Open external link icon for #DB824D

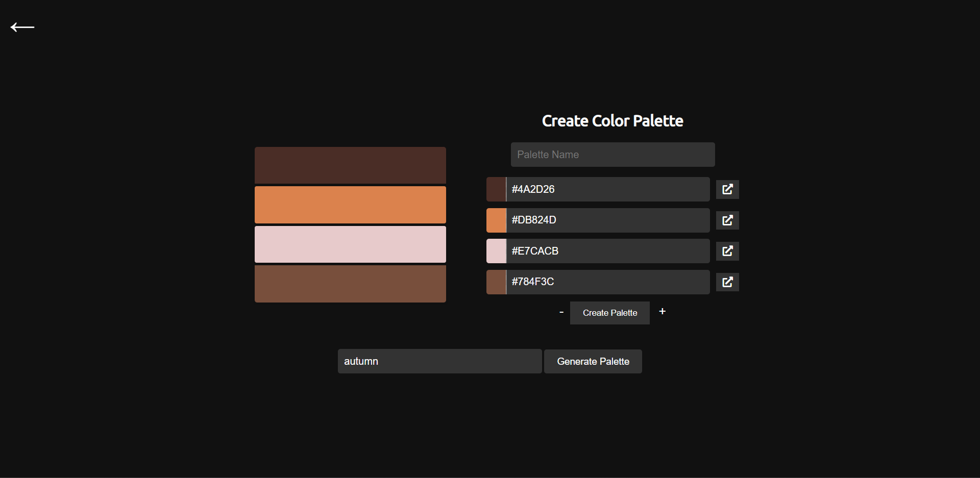coord(727,220)
